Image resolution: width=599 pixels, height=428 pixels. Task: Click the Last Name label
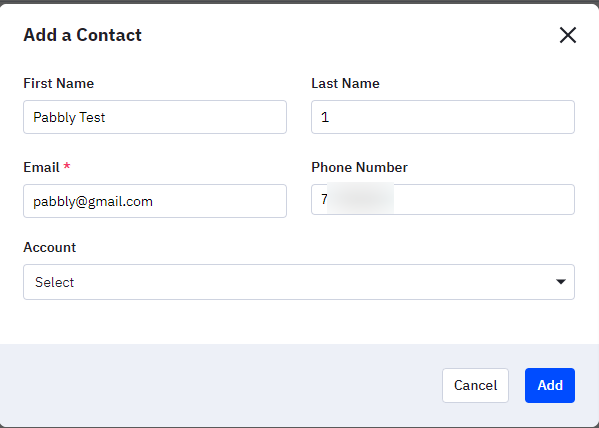(345, 83)
